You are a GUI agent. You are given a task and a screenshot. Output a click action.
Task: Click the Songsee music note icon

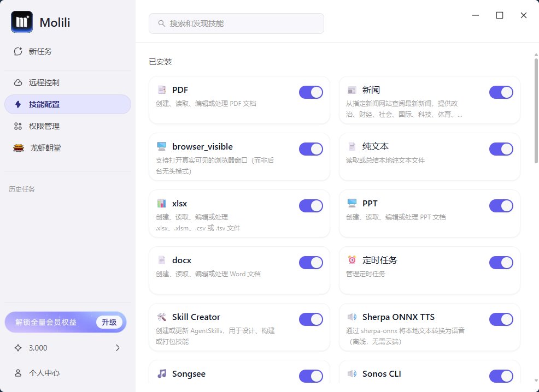162,373
